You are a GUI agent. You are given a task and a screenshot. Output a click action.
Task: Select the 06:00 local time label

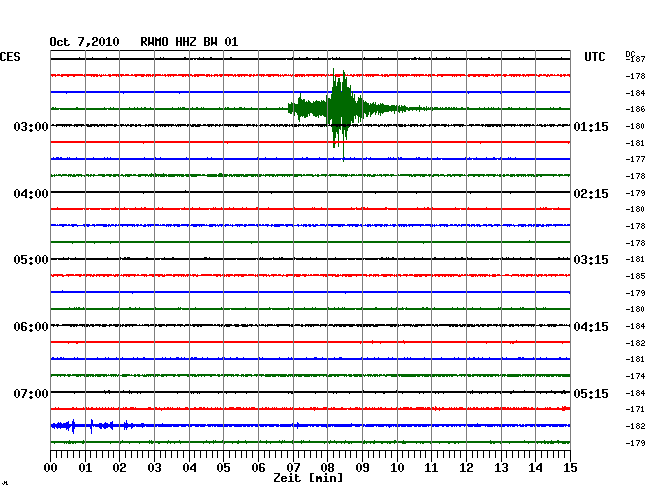coord(31,327)
